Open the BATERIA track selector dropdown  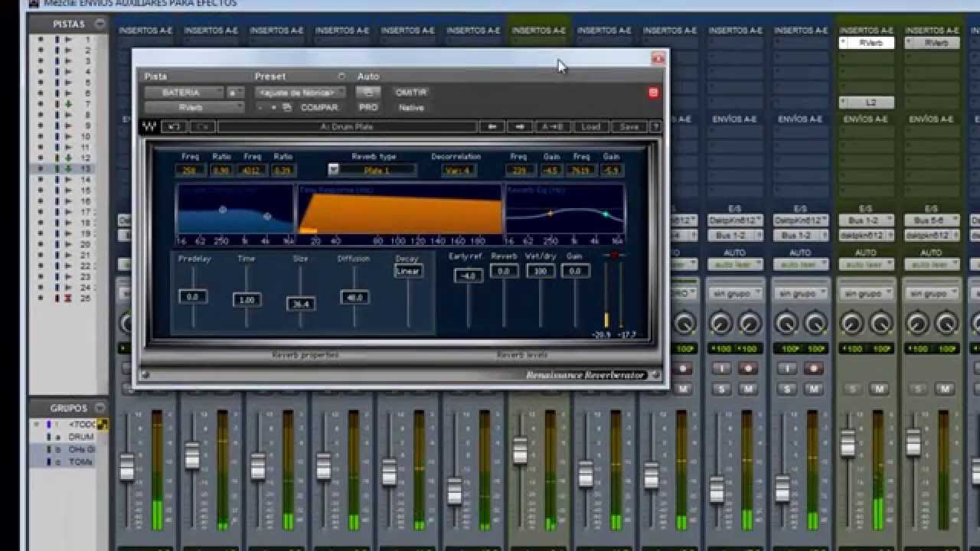pyautogui.click(x=184, y=93)
